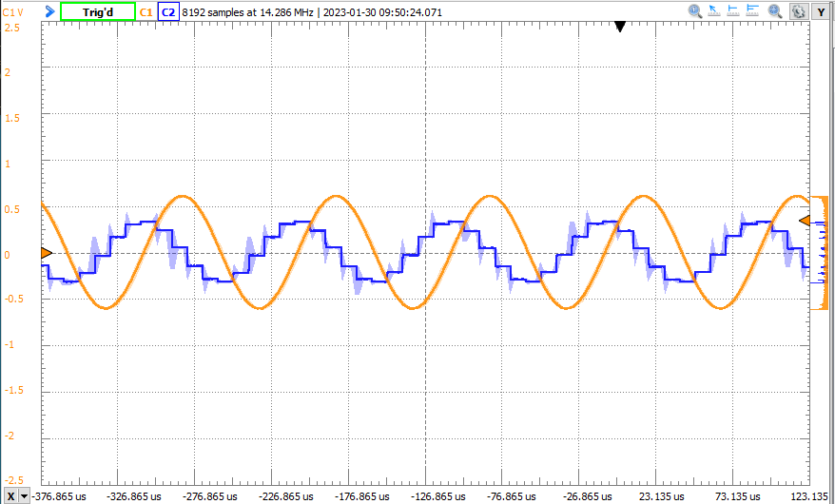Click the histogram strip at right edge
The height and width of the screenshot is (504, 835).
[816, 252]
